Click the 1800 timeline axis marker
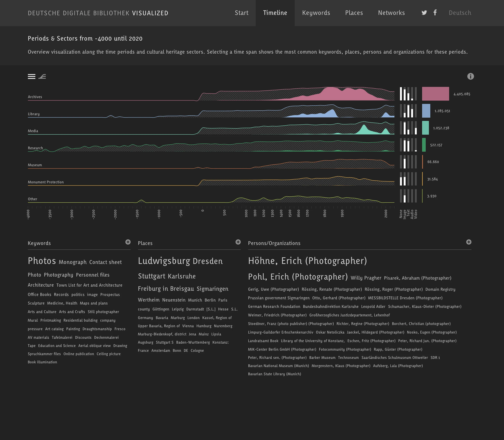504x440 pixels. pos(325,213)
